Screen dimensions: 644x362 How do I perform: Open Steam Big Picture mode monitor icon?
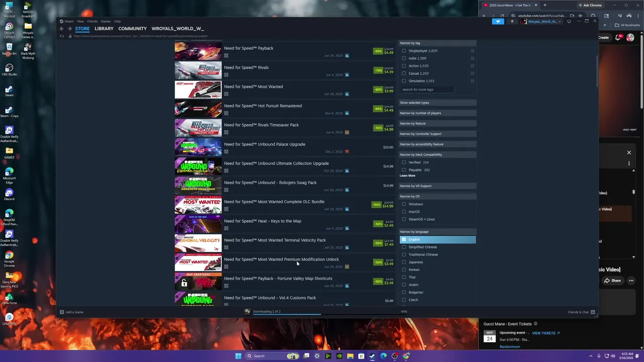569,21
